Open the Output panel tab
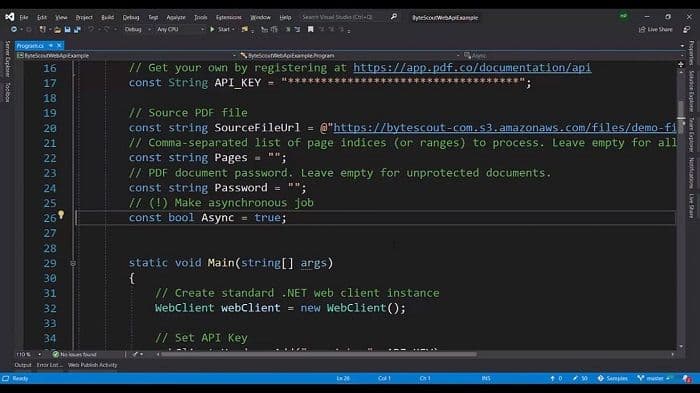 23,365
